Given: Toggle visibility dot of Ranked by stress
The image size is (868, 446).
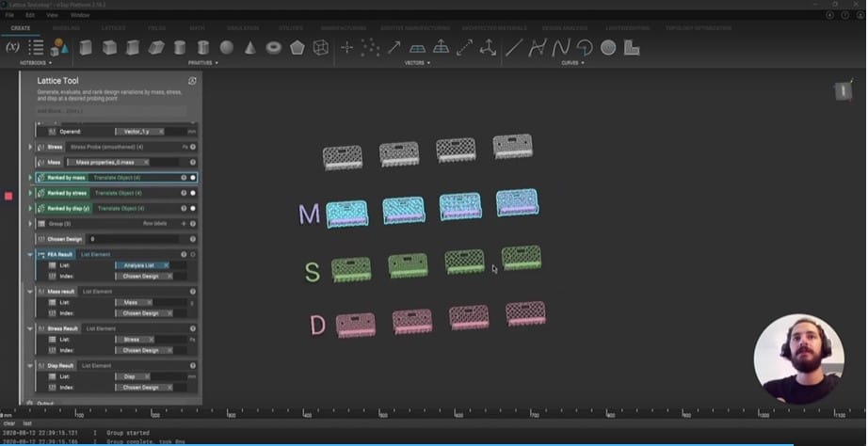Looking at the screenshot, I should click(x=193, y=193).
